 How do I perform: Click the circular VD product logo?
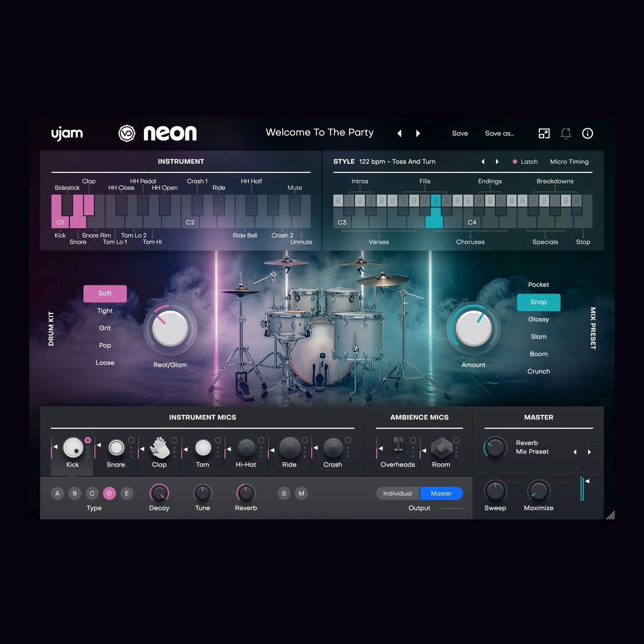(x=127, y=133)
